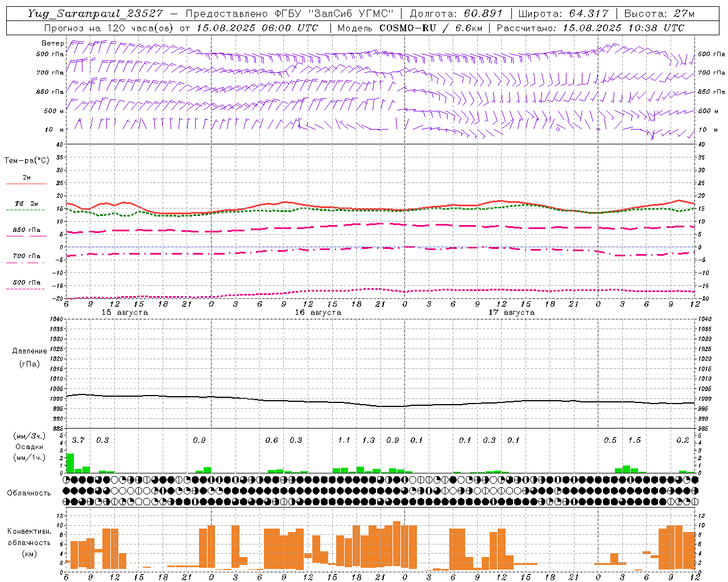
Task: Click the 'Ветер' wind panel label
Action: (x=52, y=43)
